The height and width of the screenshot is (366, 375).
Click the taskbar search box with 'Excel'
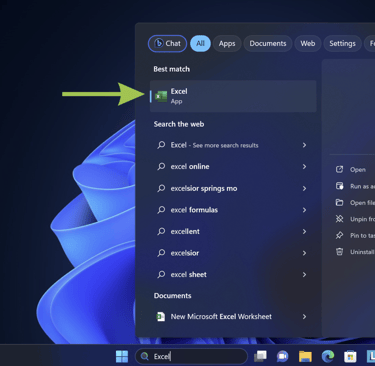pyautogui.click(x=191, y=356)
